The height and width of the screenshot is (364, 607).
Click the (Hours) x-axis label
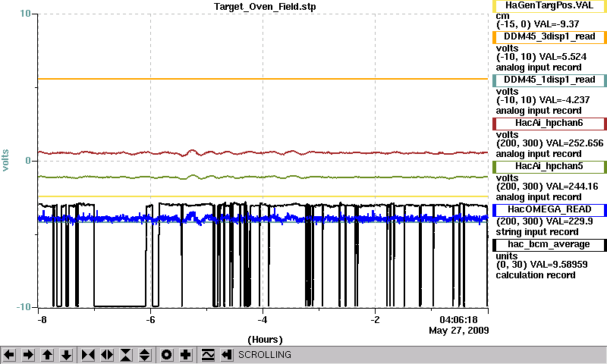pos(265,340)
